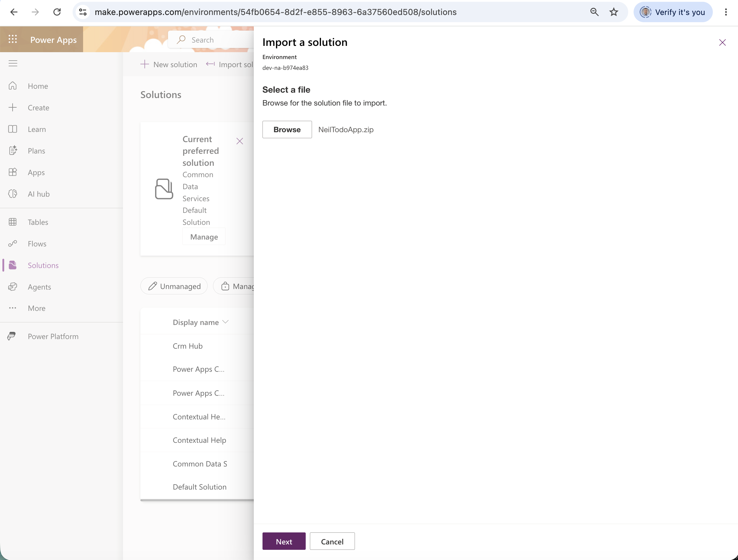Click the Flows icon in sidebar
Image resolution: width=738 pixels, height=560 pixels.
(13, 244)
